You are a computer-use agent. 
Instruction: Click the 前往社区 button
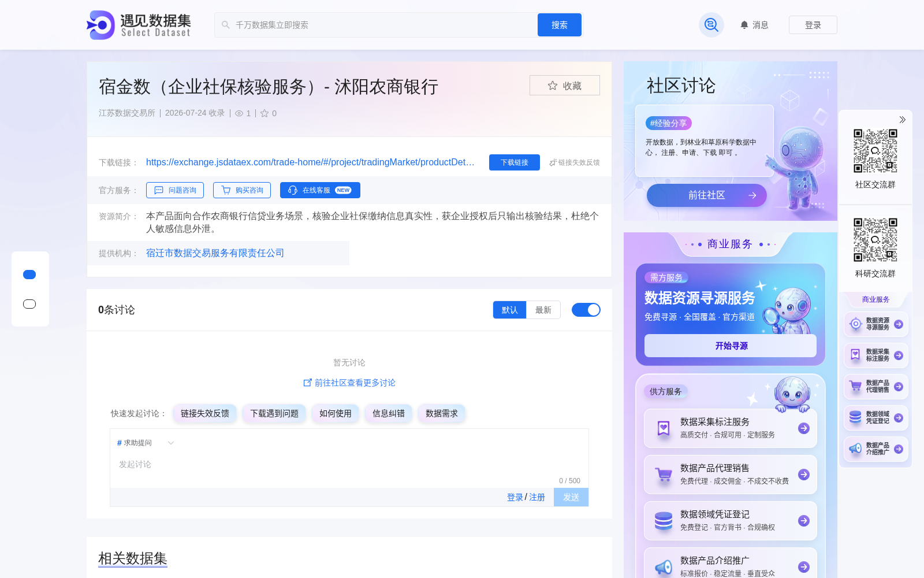707,195
